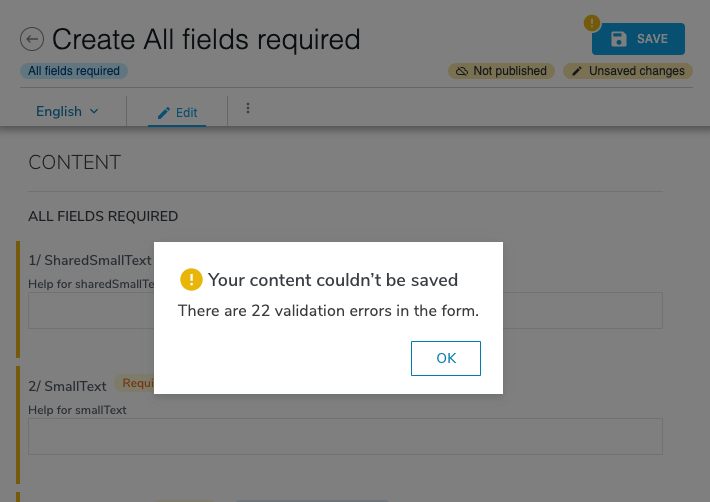Click the floppy disk save icon

pos(619,39)
